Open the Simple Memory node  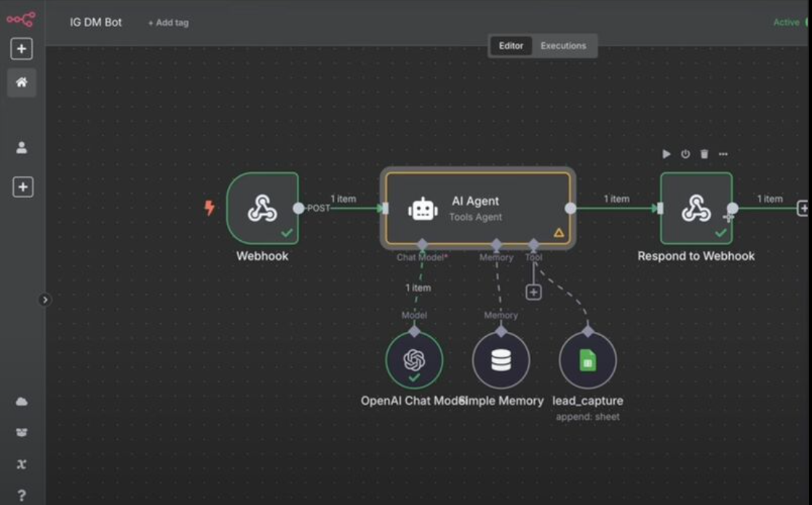pyautogui.click(x=501, y=359)
